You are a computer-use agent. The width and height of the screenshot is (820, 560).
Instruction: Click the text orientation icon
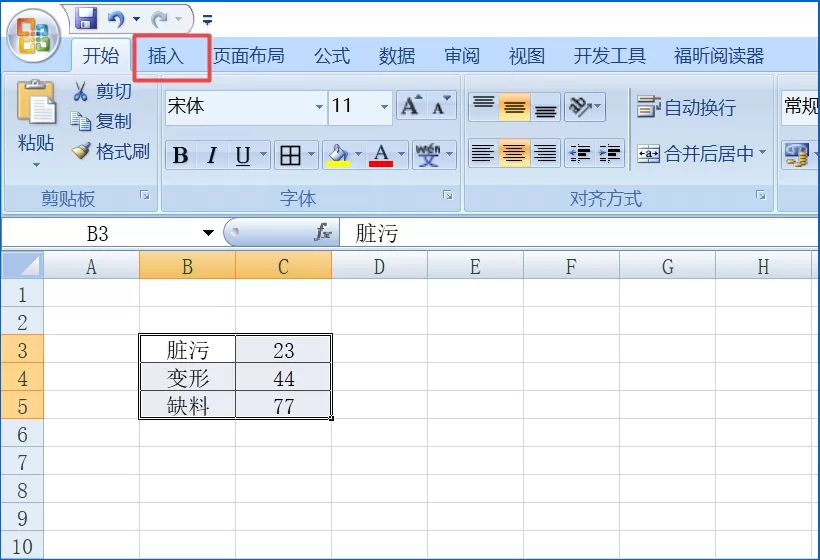tap(580, 107)
